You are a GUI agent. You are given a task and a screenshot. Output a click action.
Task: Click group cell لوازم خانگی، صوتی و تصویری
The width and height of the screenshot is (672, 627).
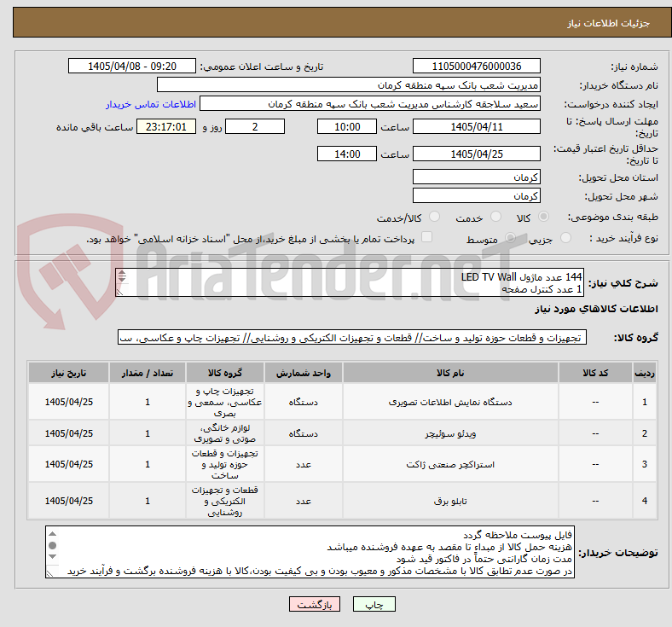[x=224, y=433]
